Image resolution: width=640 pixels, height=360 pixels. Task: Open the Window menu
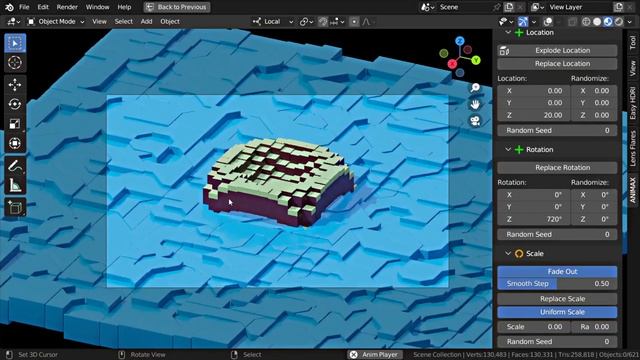[98, 7]
